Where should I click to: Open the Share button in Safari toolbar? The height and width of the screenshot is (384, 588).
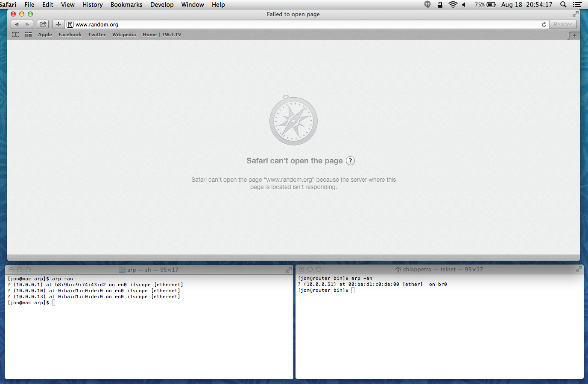pyautogui.click(x=43, y=24)
